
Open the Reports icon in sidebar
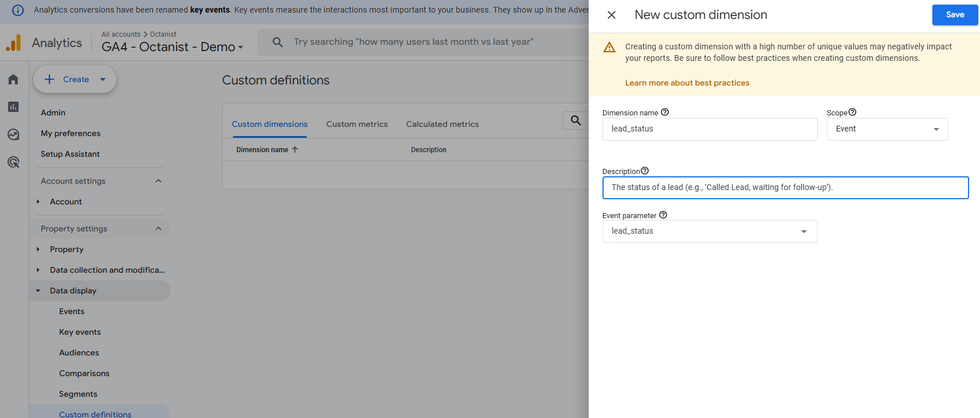[x=13, y=107]
